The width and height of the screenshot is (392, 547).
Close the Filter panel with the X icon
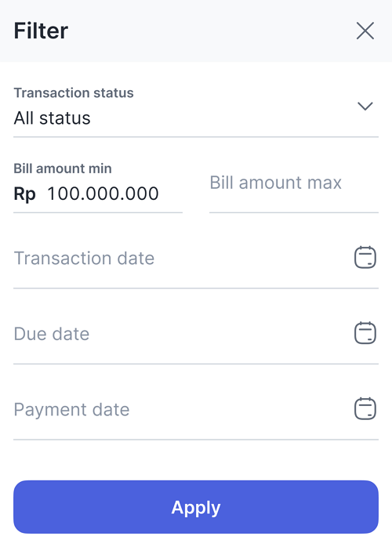tap(365, 31)
